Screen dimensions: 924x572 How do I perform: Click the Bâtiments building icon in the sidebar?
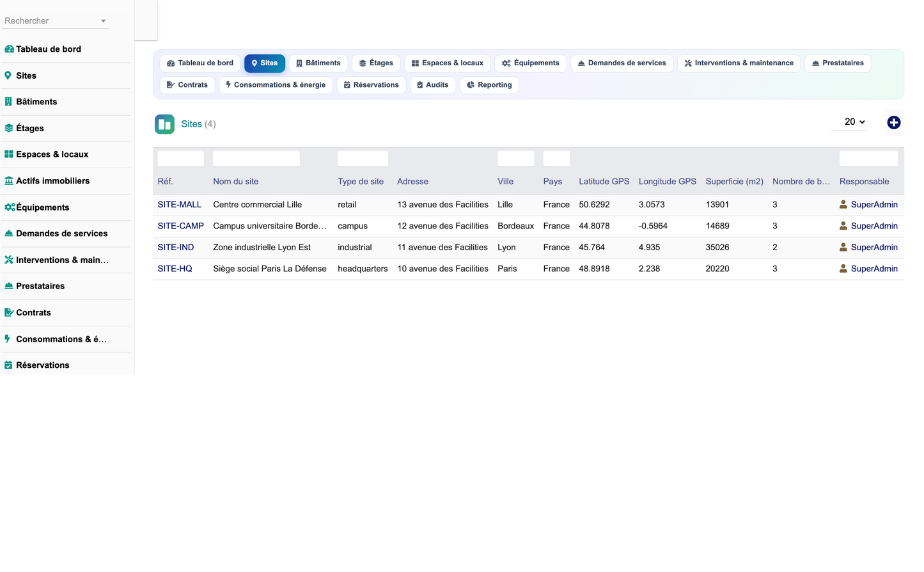tap(8, 102)
